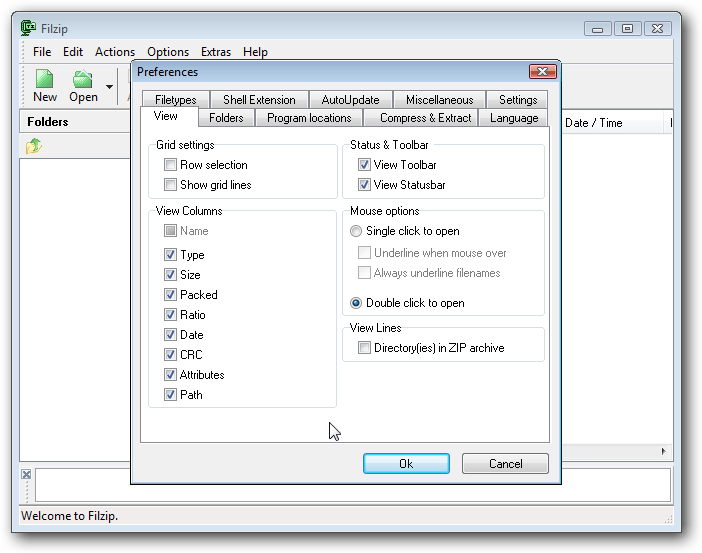Uncheck the Path column checkbox
Screen dimensions: 702x553
pos(170,394)
